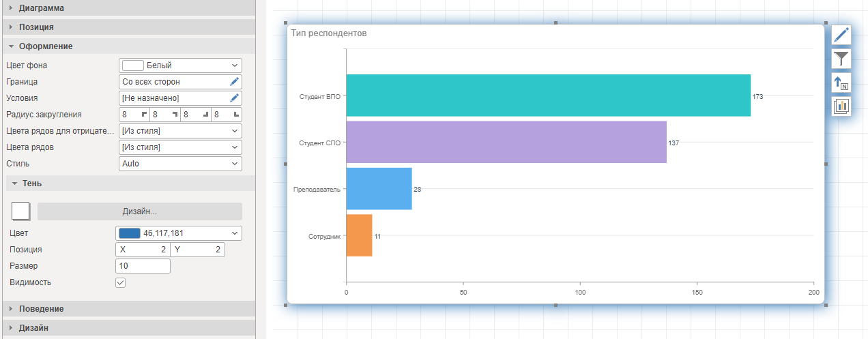Screen dimensions: 868x339
Task: Open the shadow color 46,117,181 picker
Action: [179, 233]
